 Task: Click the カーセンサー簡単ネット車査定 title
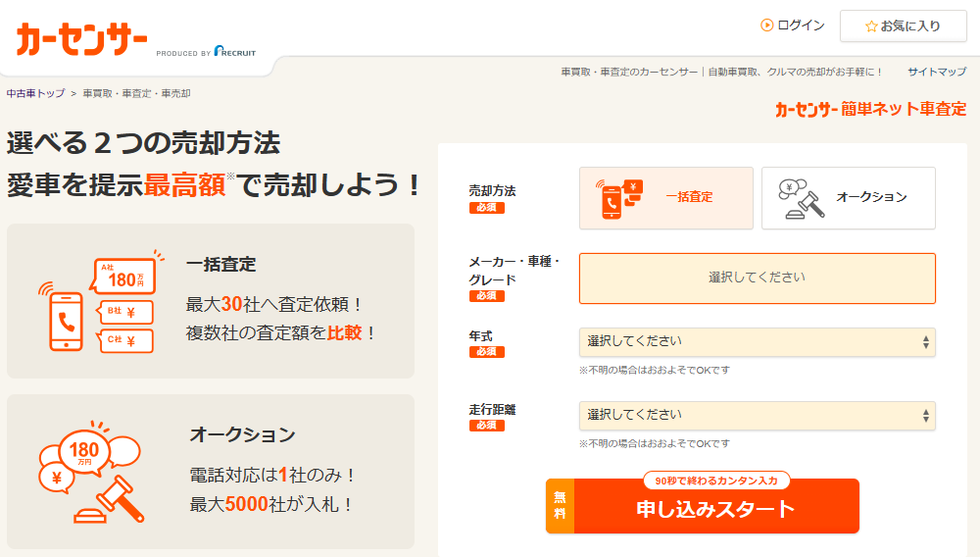click(x=870, y=110)
